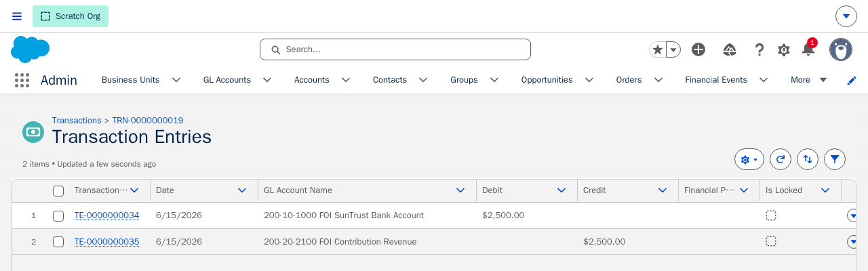Open Transaction column header chevron
Screen dimensions: 868x271
(134, 190)
